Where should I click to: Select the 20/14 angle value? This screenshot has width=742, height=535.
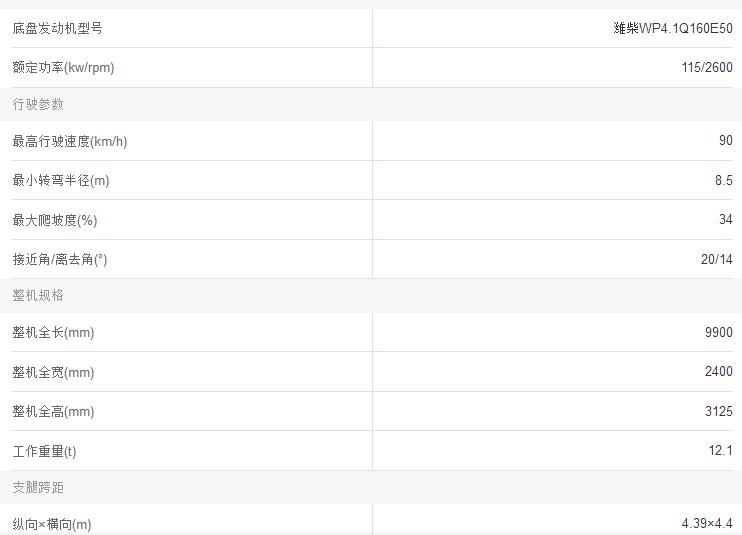pyautogui.click(x=716, y=259)
